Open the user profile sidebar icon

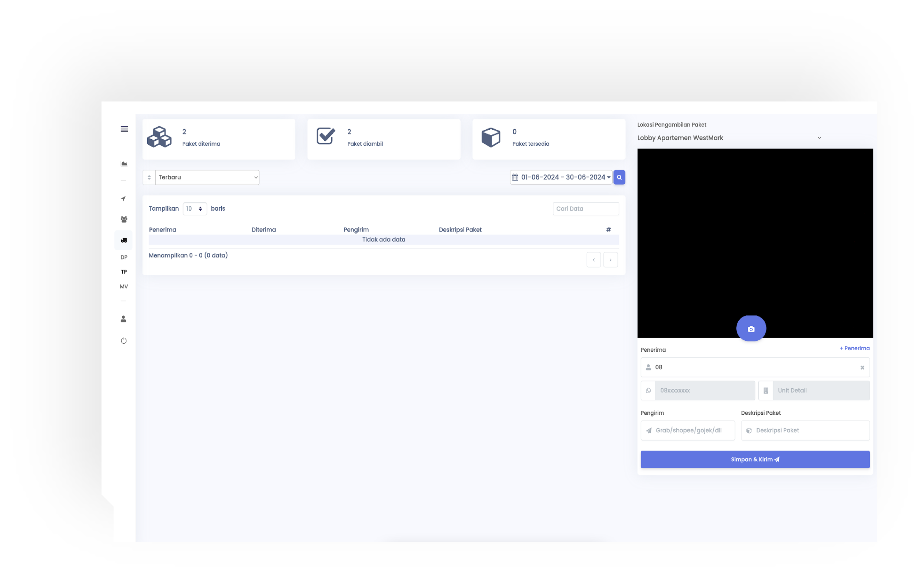(123, 319)
